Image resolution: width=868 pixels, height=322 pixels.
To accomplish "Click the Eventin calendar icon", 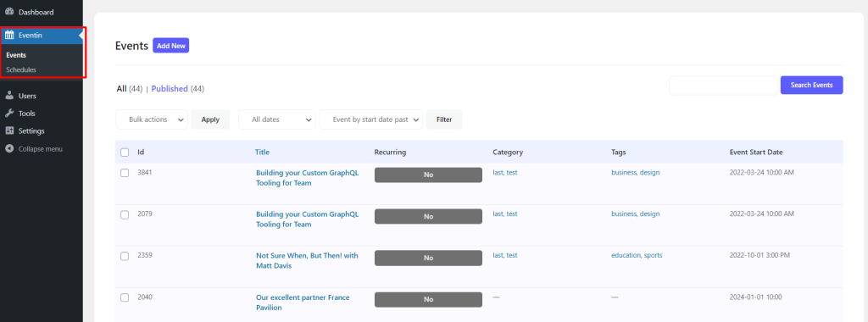I will click(x=9, y=36).
